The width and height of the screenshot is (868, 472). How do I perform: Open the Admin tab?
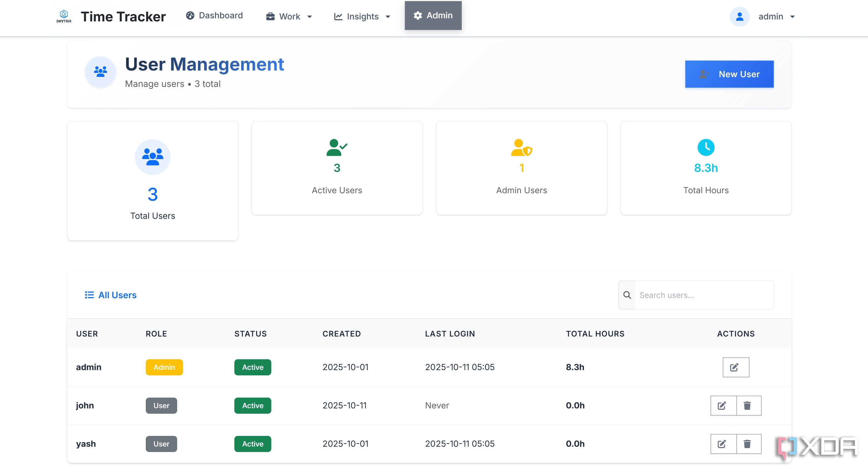coord(433,16)
